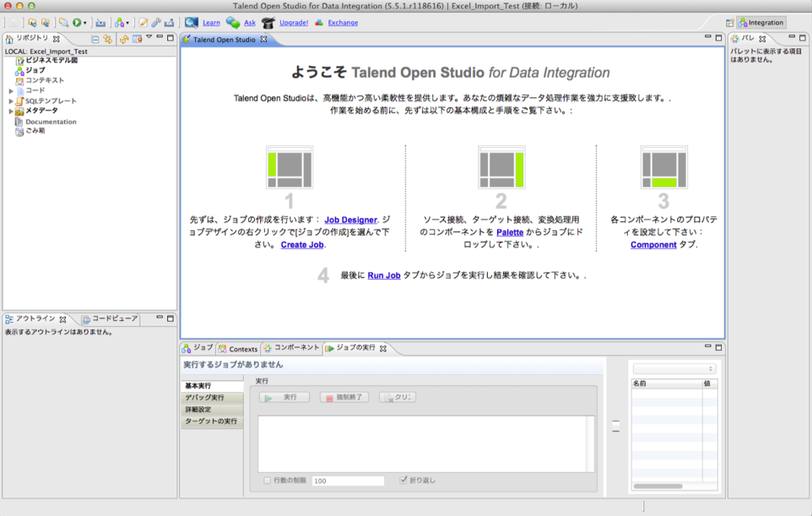This screenshot has height=516, width=812.
Task: Click the Refresh icon in repository panel
Action: 124,39
